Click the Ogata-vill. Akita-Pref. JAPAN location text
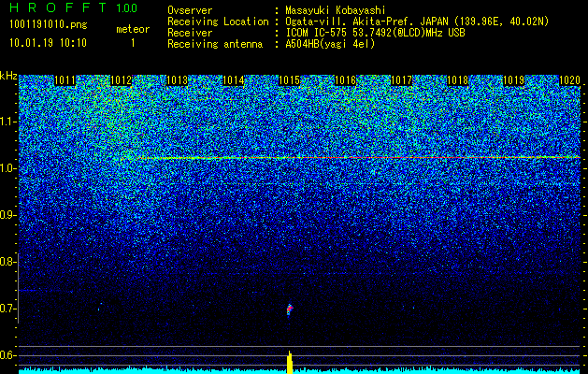 point(417,22)
